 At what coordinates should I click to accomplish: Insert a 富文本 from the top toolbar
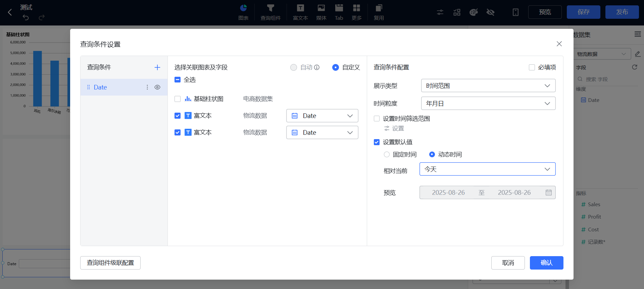pyautogui.click(x=300, y=12)
